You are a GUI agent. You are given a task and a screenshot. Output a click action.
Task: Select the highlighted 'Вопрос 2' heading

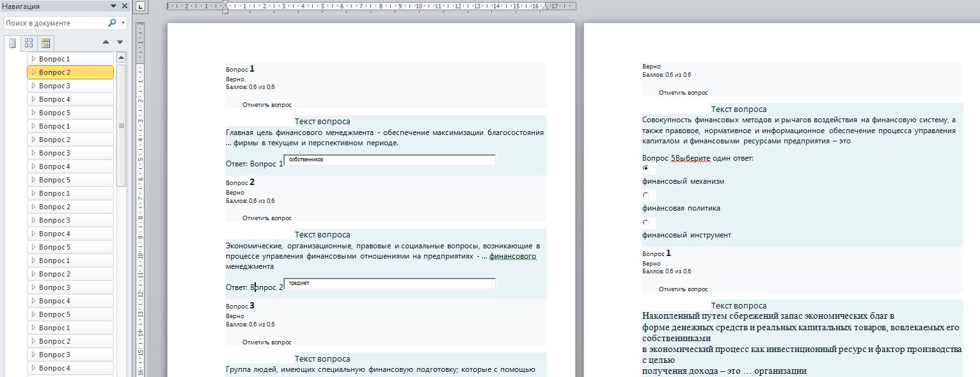(70, 72)
